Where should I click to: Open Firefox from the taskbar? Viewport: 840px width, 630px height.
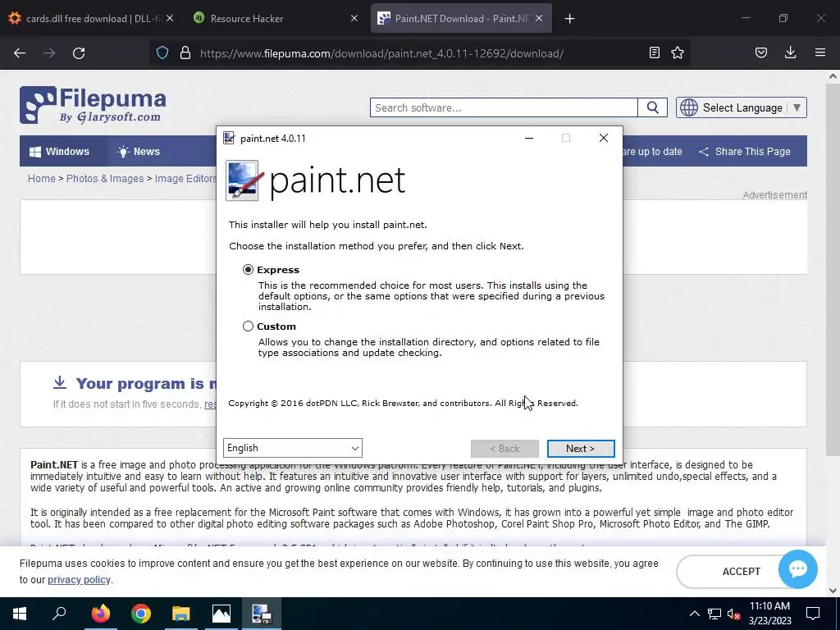pos(100,614)
